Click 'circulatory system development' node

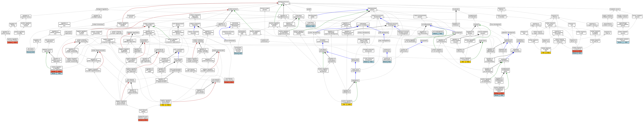click(x=322, y=41)
